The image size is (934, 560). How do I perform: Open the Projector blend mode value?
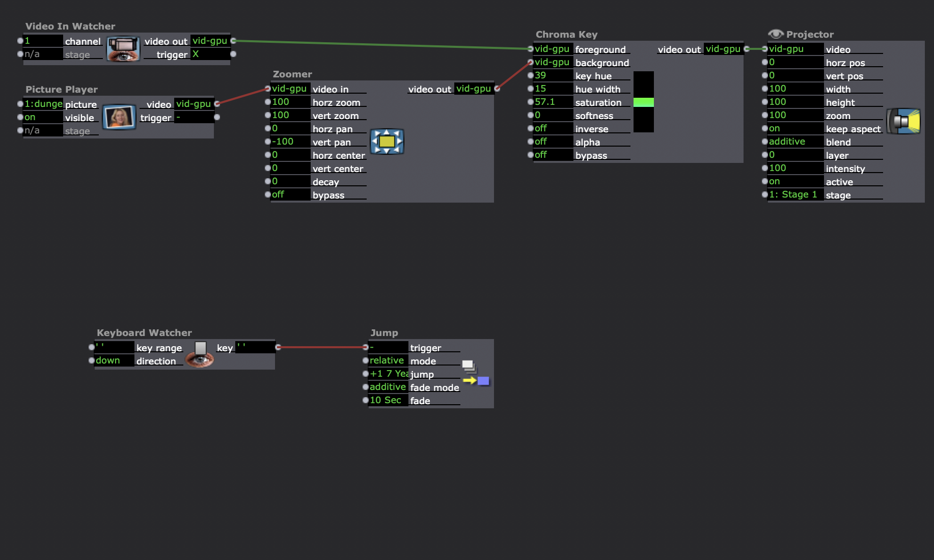pyautogui.click(x=795, y=142)
